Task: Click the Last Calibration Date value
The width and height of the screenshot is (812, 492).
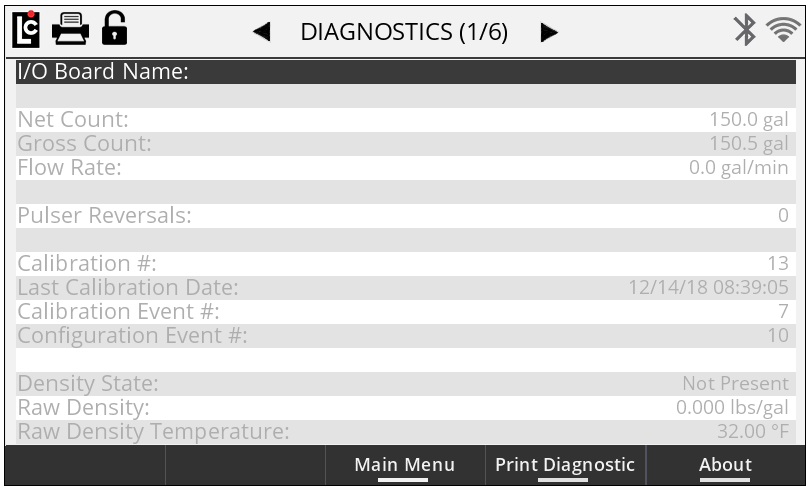Action: (707, 288)
